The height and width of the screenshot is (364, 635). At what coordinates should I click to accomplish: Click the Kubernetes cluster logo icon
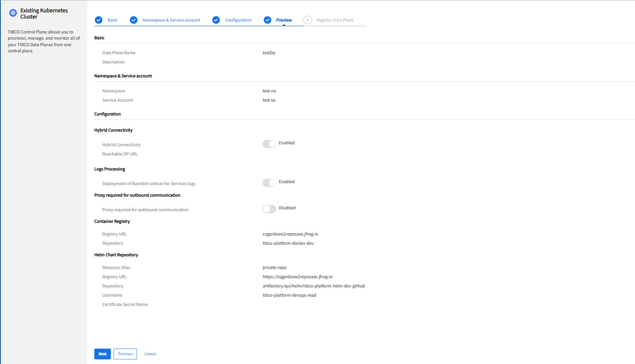(13, 13)
